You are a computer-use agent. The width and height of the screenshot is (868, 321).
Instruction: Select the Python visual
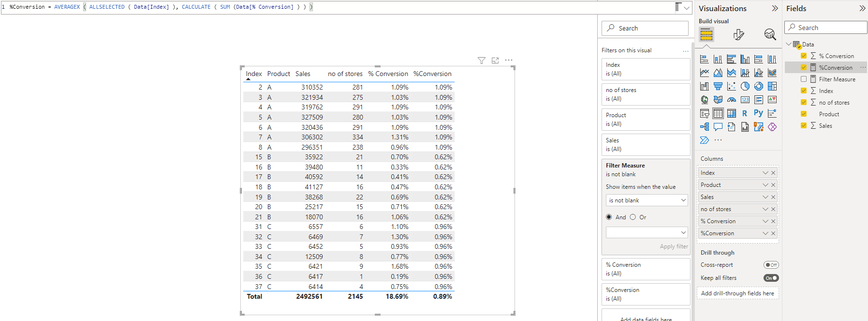point(759,113)
